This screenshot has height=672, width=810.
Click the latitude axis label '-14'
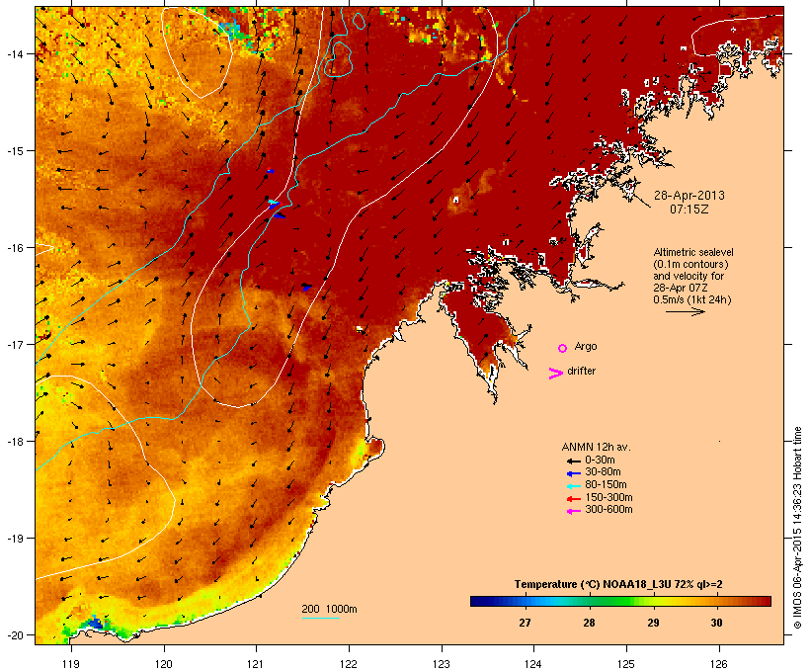[x=15, y=54]
